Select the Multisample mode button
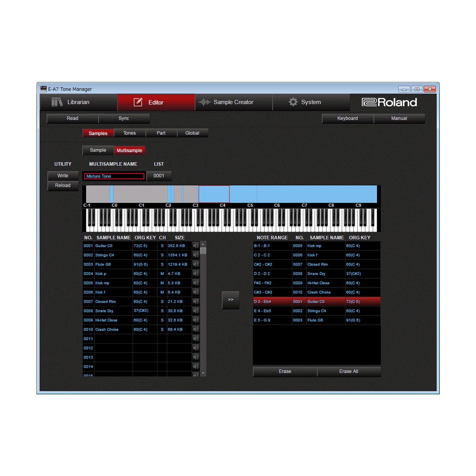The width and height of the screenshot is (476, 476). tap(129, 150)
